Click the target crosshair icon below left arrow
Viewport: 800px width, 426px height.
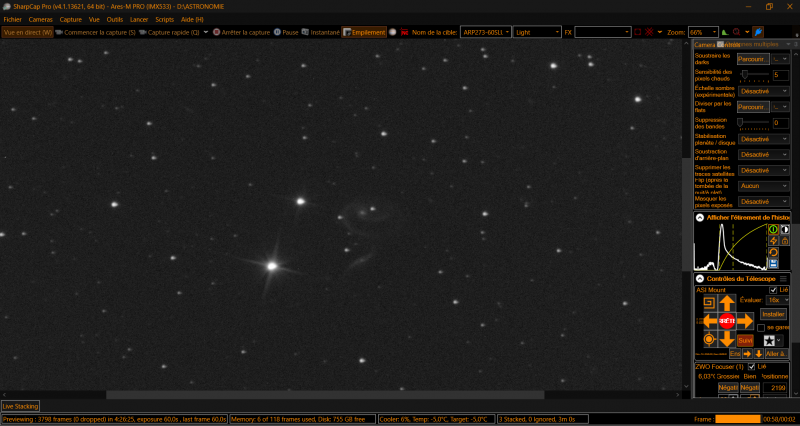[709, 340]
